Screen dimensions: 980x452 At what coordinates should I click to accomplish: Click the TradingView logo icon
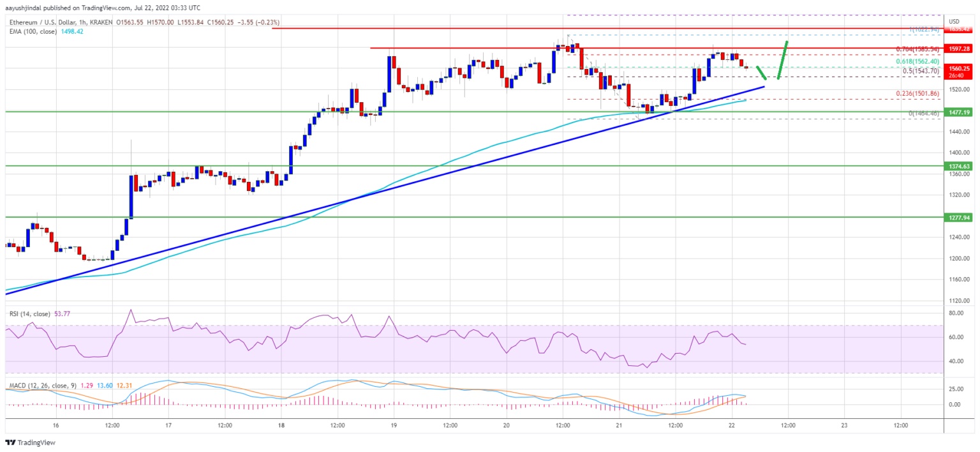[x=10, y=443]
